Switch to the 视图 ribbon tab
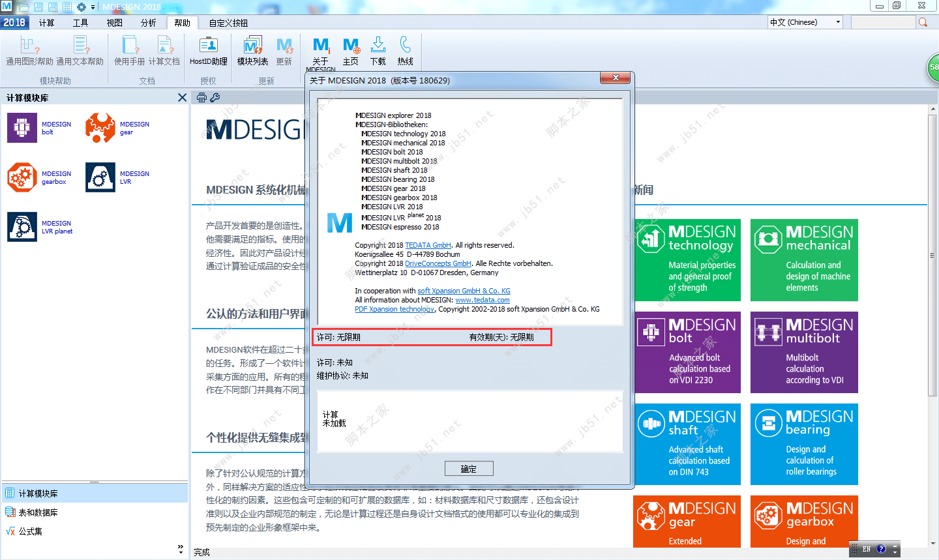 114,23
